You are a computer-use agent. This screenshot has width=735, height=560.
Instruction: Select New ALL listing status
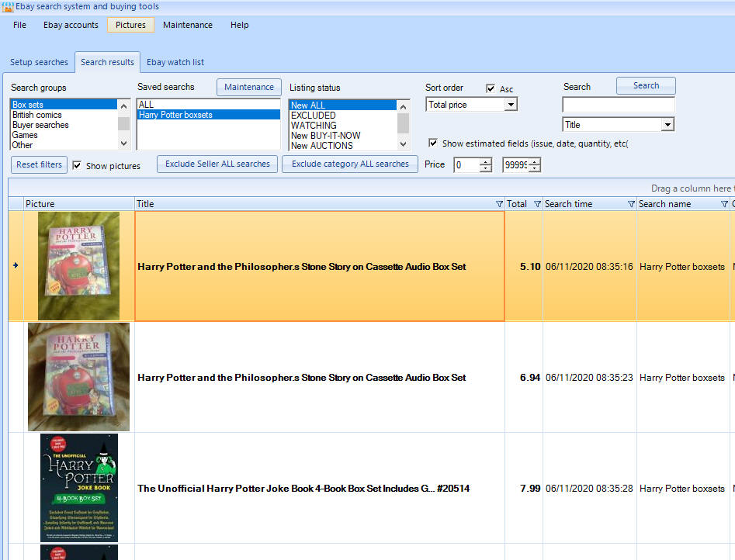click(x=342, y=105)
